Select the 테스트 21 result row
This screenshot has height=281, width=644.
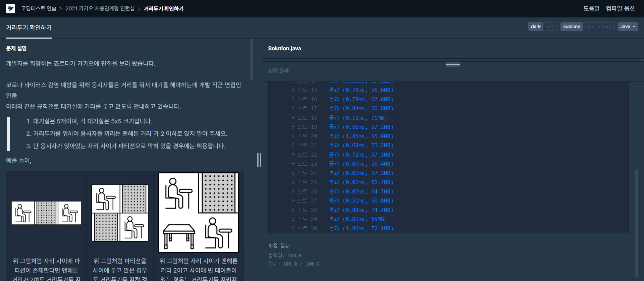point(342,146)
